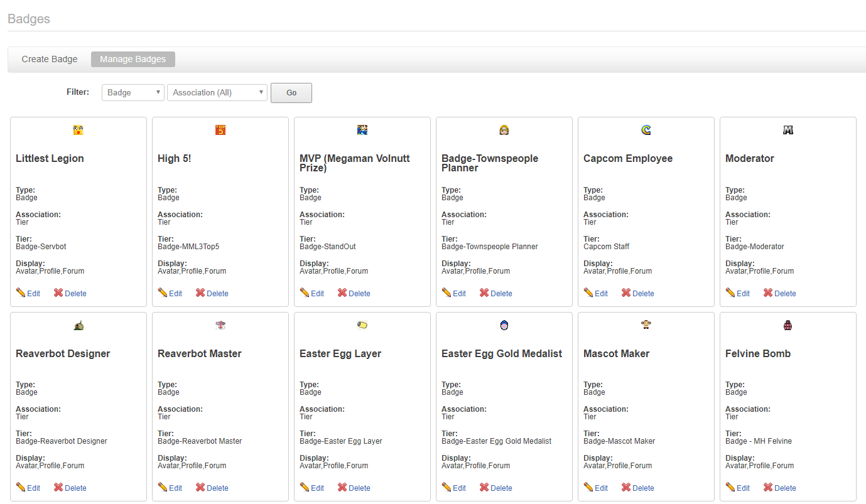Click the Moderator badge icon

tap(788, 130)
